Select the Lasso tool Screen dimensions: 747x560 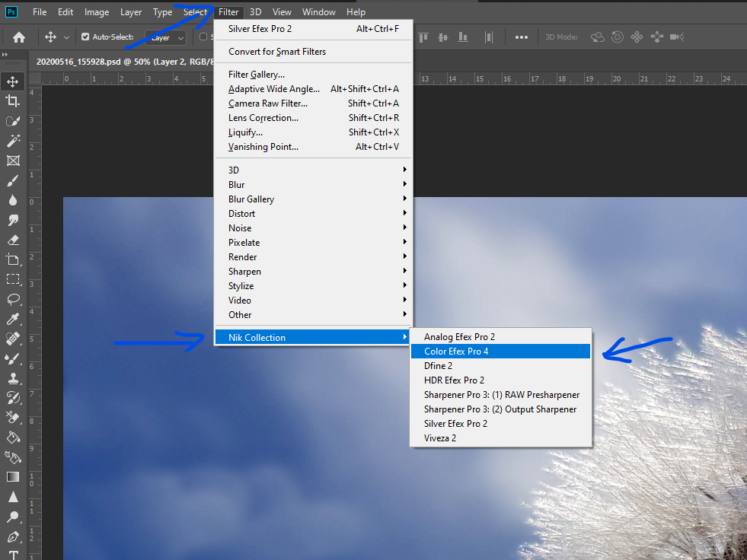13,299
